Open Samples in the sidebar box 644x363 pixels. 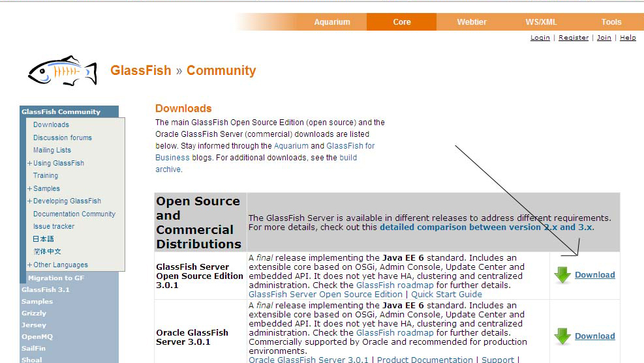(46, 189)
